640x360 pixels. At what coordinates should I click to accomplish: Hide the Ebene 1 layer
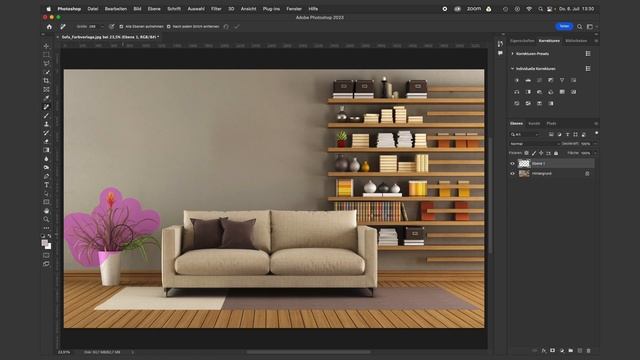pos(513,164)
